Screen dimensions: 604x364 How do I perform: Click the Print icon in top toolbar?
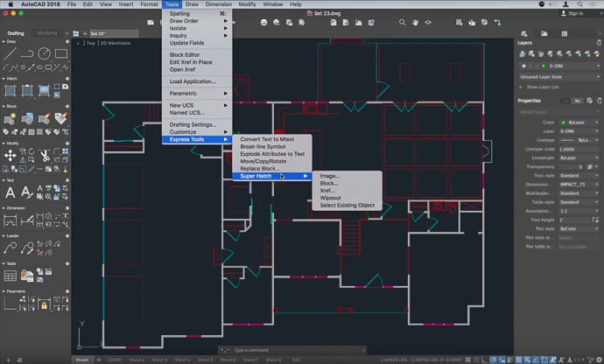(263, 23)
